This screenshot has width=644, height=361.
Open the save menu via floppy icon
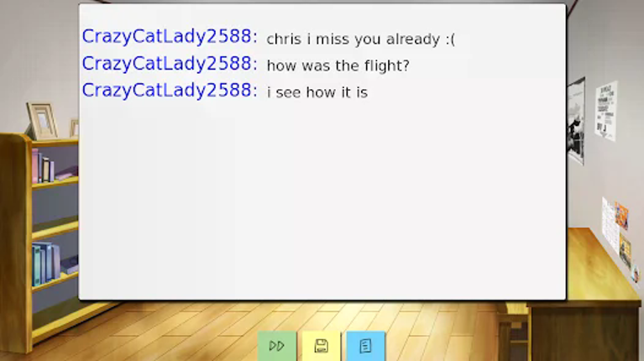click(x=322, y=345)
